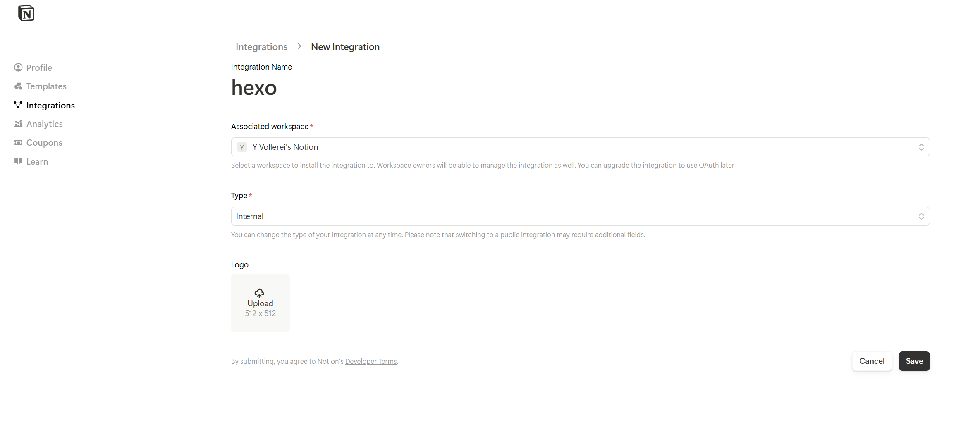980x425 pixels.
Task: Open the Associated workspace dropdown
Action: tap(580, 147)
